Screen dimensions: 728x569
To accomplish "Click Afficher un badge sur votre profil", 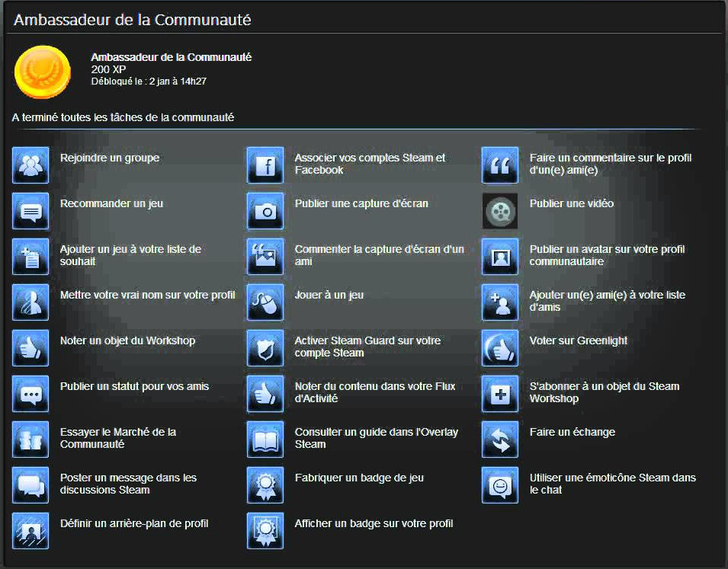I will point(374,523).
